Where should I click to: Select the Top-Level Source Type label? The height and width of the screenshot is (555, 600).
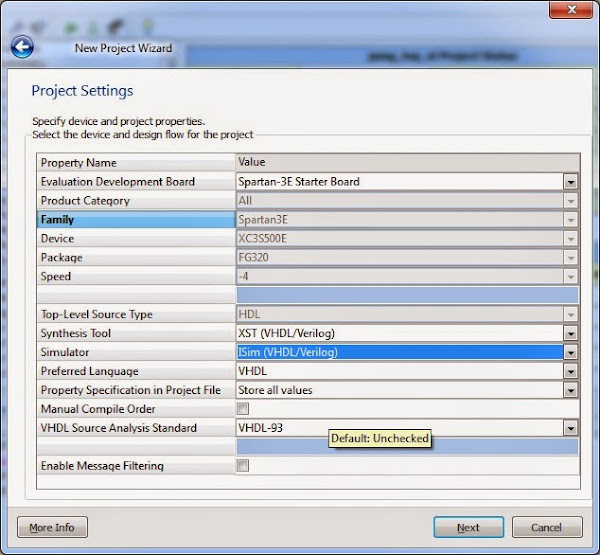(x=136, y=314)
